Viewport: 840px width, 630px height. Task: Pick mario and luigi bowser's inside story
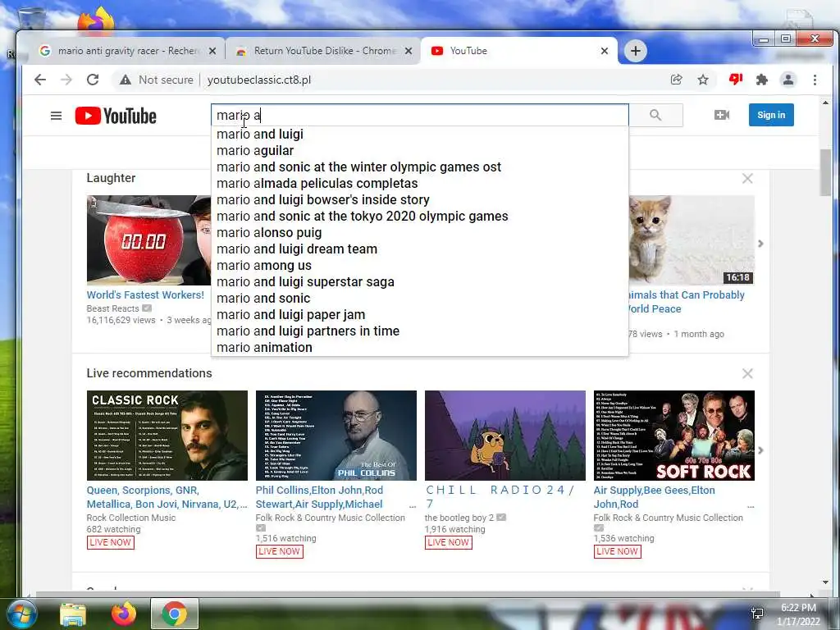[419, 200]
